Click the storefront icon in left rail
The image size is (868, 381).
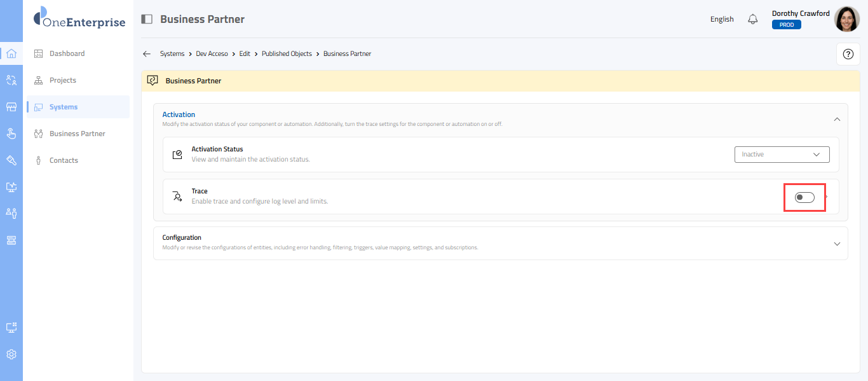point(11,107)
